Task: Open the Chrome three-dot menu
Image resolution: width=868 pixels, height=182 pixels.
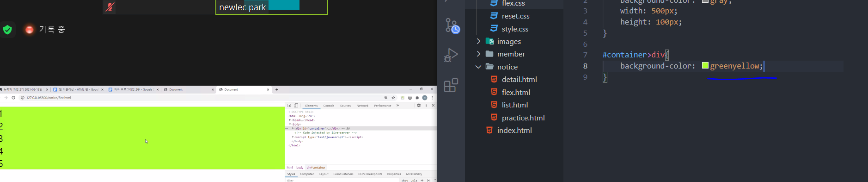Action: click(432, 98)
